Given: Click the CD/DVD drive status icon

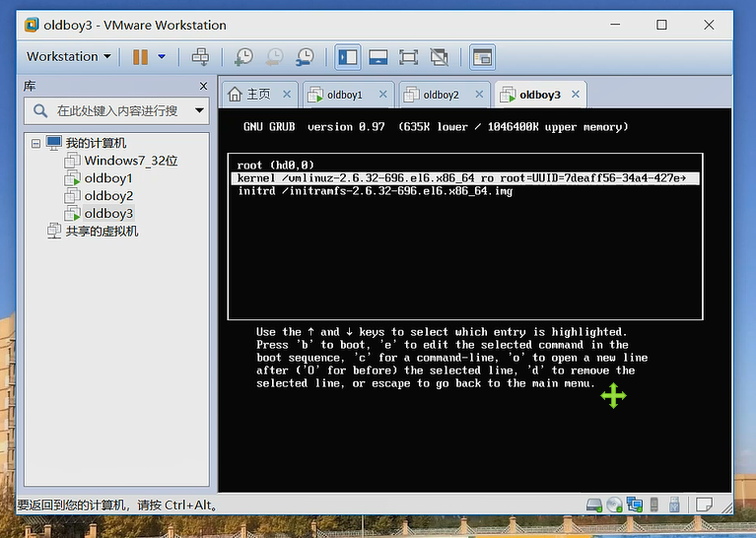Looking at the screenshot, I should [614, 504].
